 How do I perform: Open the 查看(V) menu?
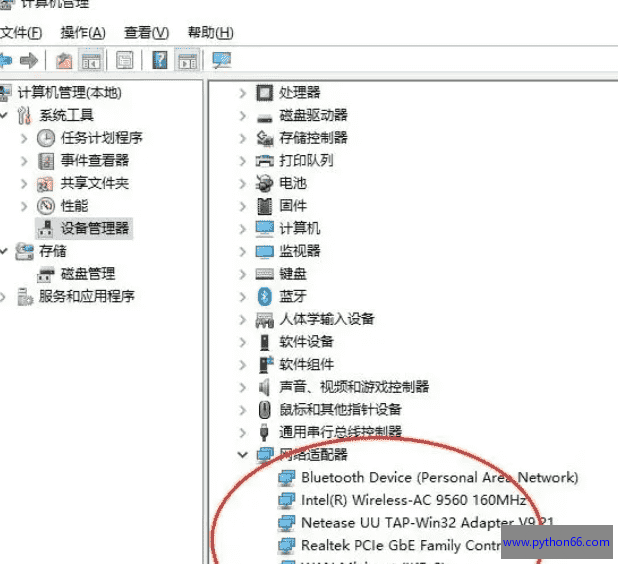coord(147,33)
